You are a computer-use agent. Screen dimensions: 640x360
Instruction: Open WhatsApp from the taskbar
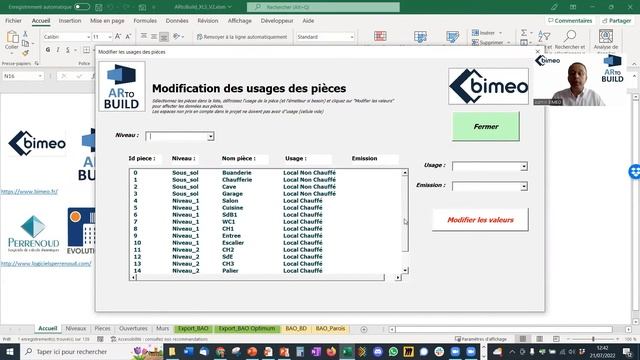(x=393, y=351)
